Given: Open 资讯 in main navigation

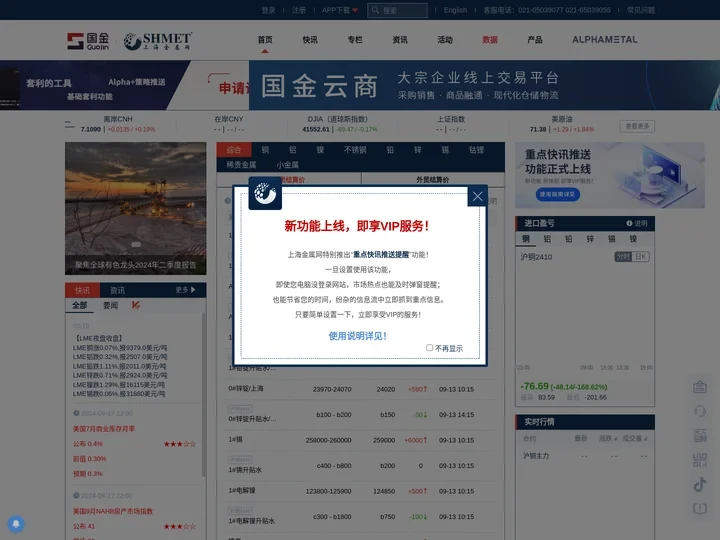Looking at the screenshot, I should point(400,40).
